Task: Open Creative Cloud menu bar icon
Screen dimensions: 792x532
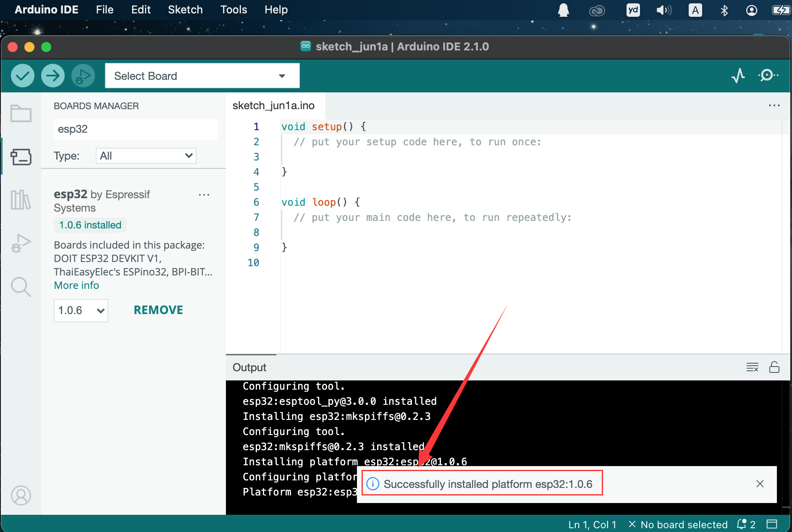Action: pos(597,10)
